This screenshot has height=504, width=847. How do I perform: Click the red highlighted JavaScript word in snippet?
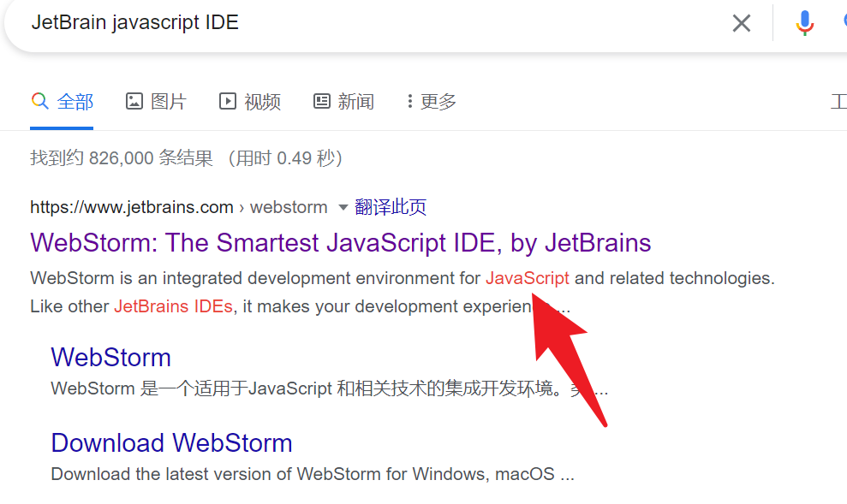[528, 278]
